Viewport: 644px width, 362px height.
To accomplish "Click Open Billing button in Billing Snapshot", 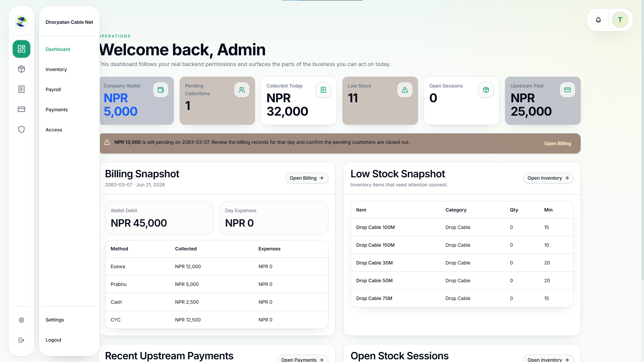I will [x=307, y=178].
